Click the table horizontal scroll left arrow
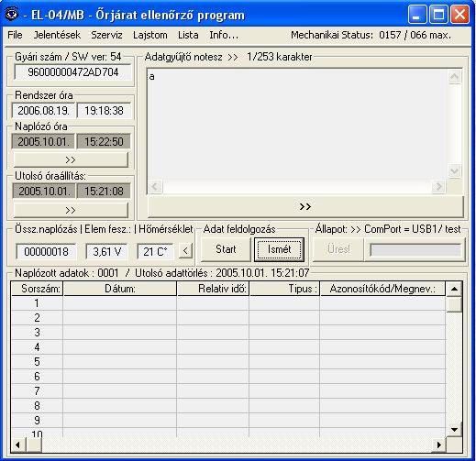The image size is (476, 461). pos(18,445)
